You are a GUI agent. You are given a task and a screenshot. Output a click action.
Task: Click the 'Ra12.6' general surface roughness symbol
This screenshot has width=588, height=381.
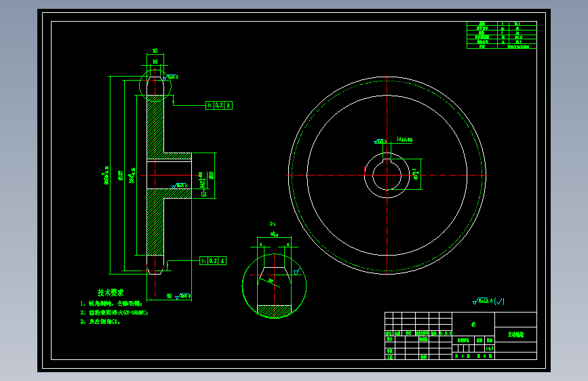[x=488, y=301]
